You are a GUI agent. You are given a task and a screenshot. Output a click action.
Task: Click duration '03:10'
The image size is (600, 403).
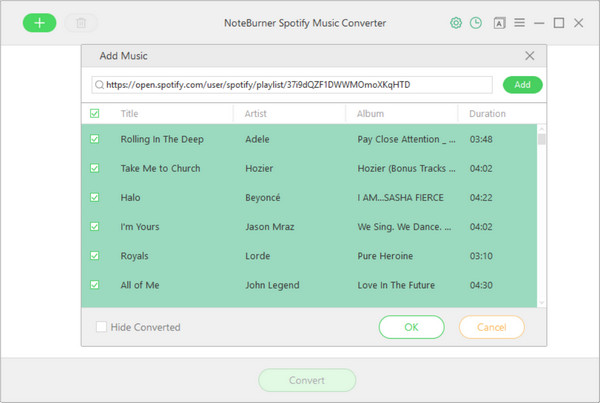coord(481,256)
